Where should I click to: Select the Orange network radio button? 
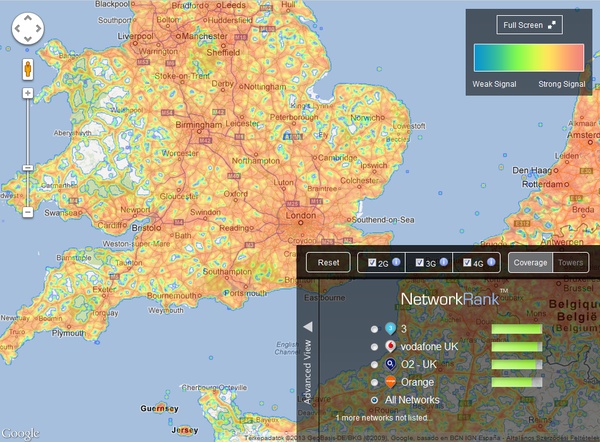pyautogui.click(x=374, y=382)
